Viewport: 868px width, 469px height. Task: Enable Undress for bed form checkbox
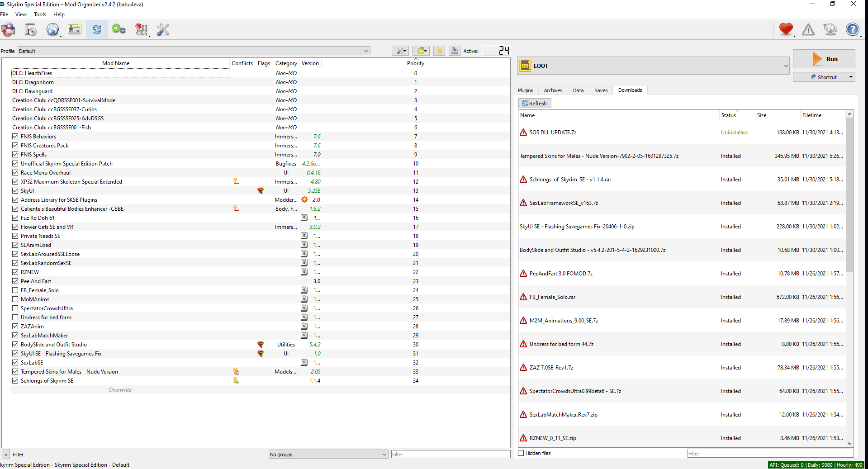tap(15, 317)
